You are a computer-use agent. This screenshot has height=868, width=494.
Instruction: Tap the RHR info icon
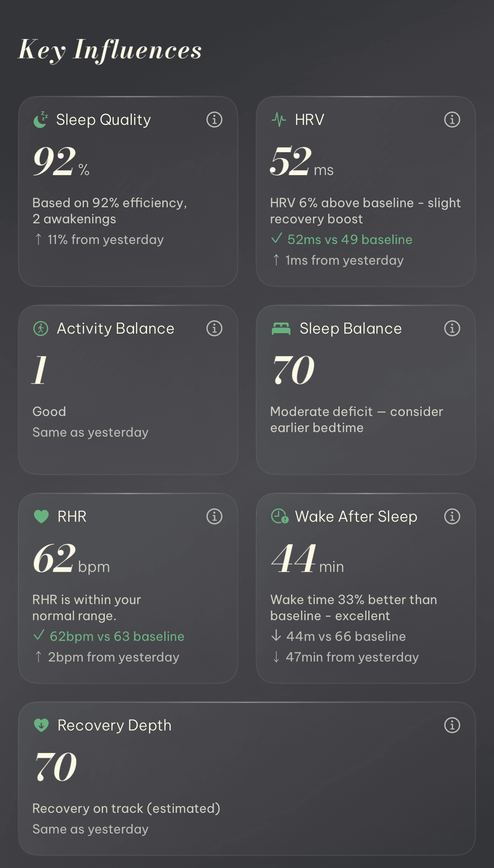pyautogui.click(x=214, y=517)
